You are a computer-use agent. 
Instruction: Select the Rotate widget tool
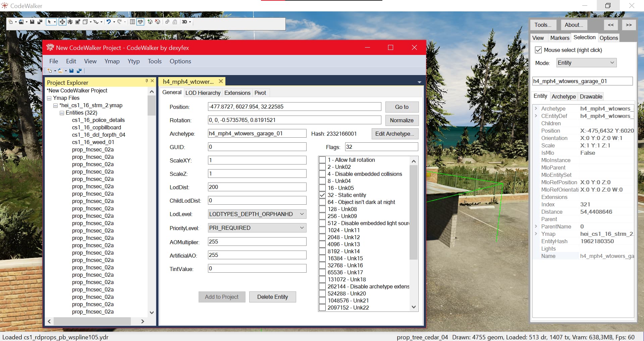[x=70, y=22]
